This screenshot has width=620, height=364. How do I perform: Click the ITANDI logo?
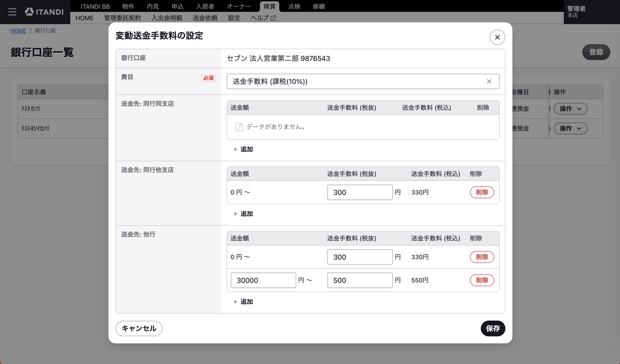tap(44, 12)
